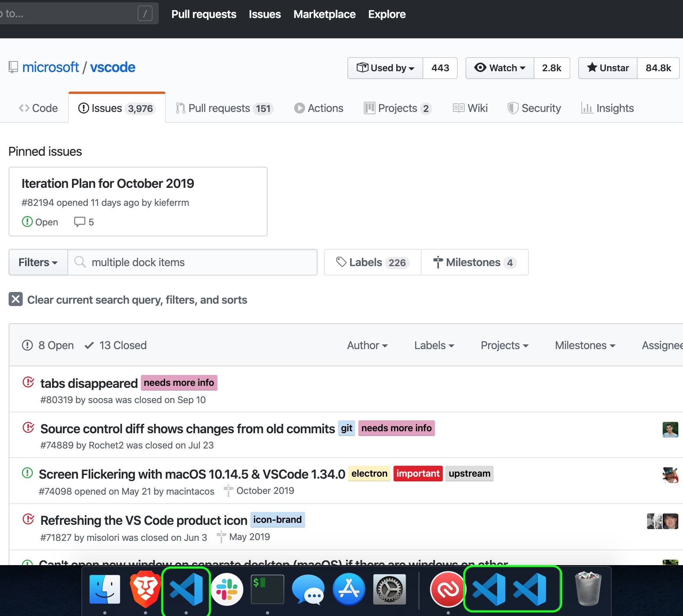683x616 pixels.
Task: Open the Wiki tab
Action: tap(470, 108)
